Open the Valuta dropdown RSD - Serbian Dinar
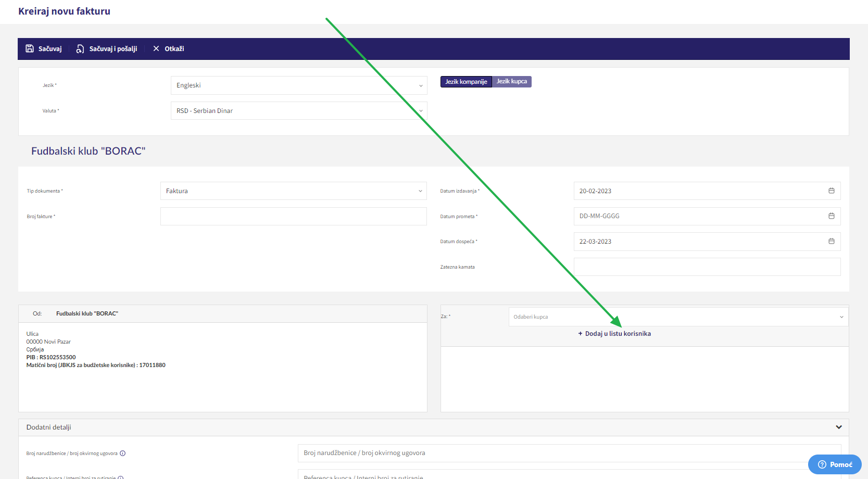 (x=299, y=111)
